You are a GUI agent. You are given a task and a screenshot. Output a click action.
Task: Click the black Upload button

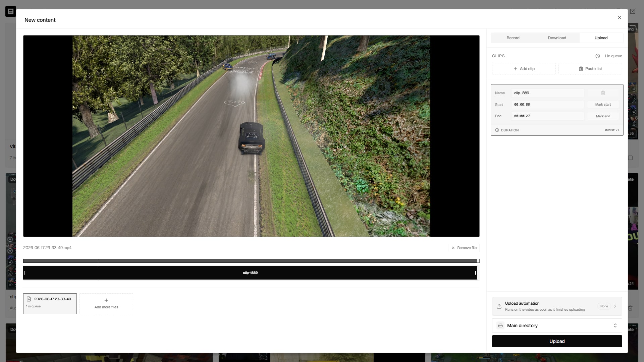tap(557, 341)
